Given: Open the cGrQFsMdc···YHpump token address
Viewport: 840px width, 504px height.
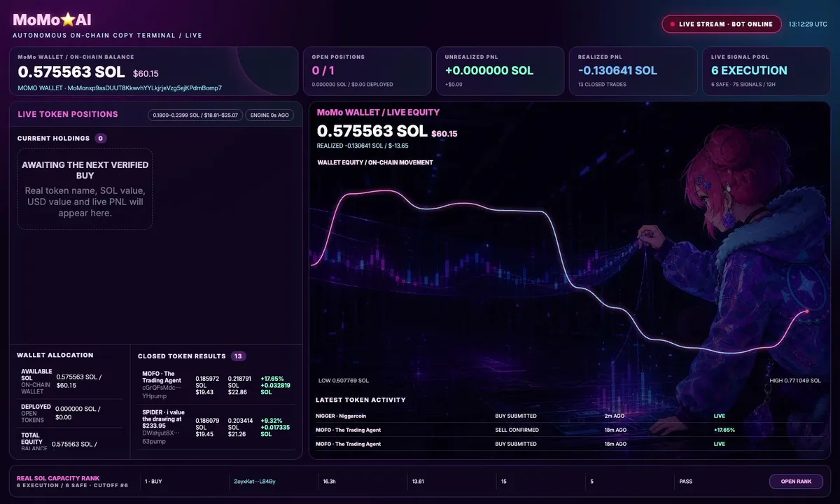Looking at the screenshot, I should (x=162, y=391).
